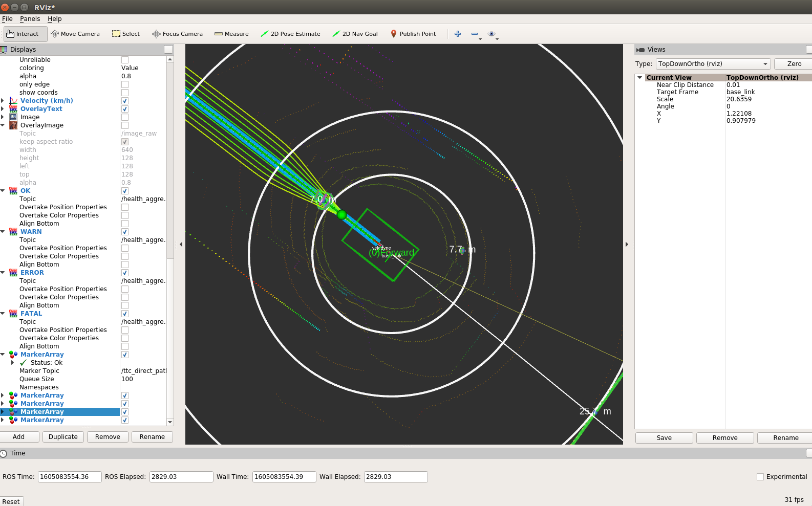The width and height of the screenshot is (812, 506).
Task: Click the Save view button
Action: coord(664,438)
